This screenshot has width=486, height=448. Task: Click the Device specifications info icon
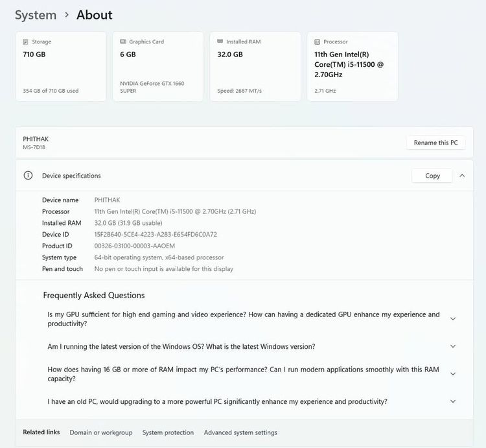(28, 176)
